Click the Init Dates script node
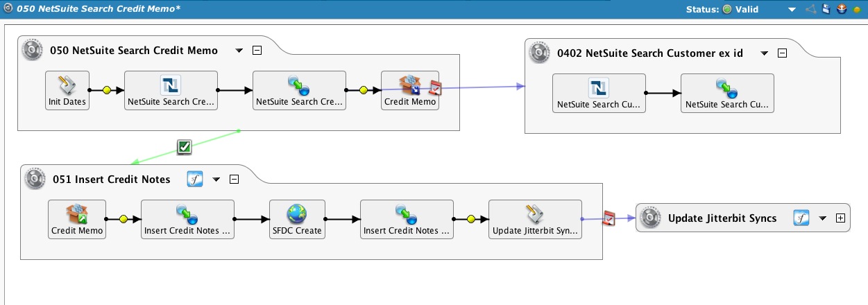Screen dimensions: 868x305 tap(69, 90)
